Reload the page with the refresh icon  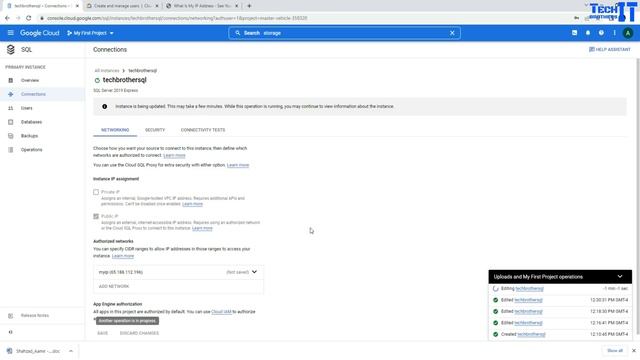click(29, 18)
